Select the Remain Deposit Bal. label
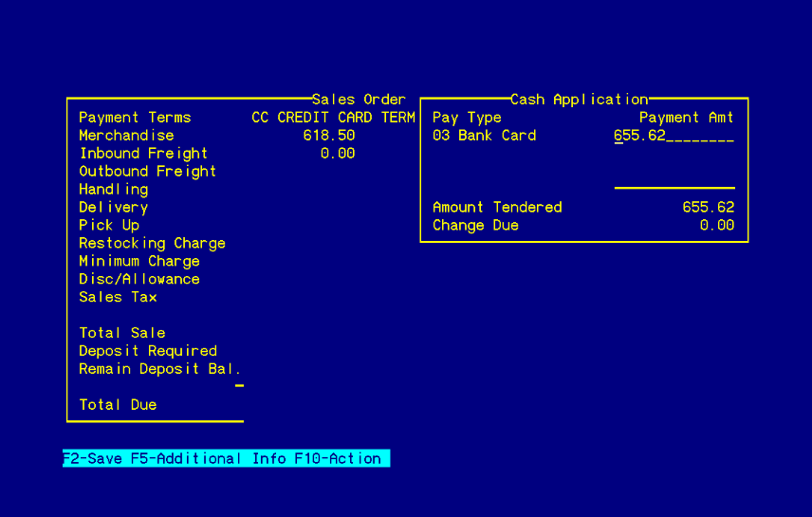The image size is (812, 517). tap(159, 369)
